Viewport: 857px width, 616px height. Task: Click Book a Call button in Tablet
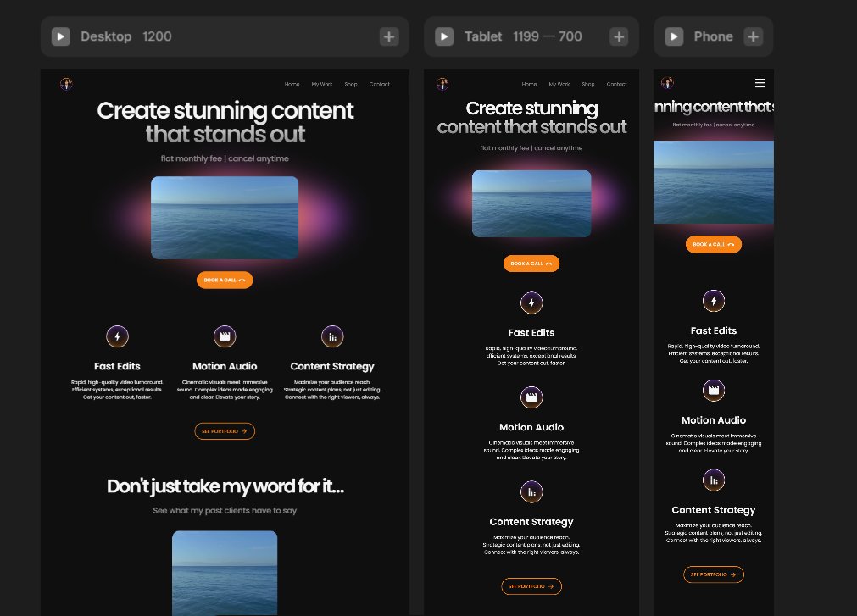tap(531, 264)
